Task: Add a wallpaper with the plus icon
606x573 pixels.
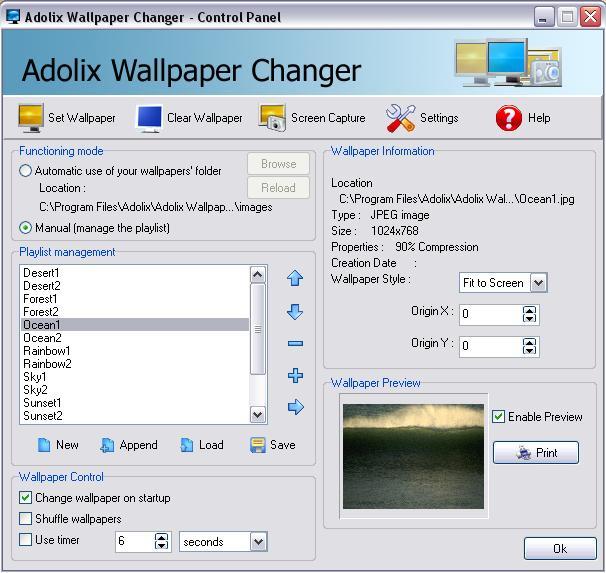Action: pos(295,375)
